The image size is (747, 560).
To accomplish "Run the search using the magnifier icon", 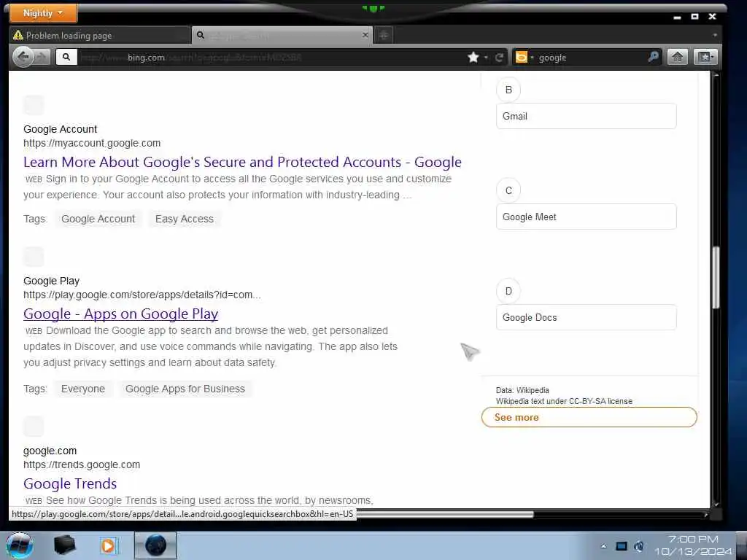I will point(654,57).
